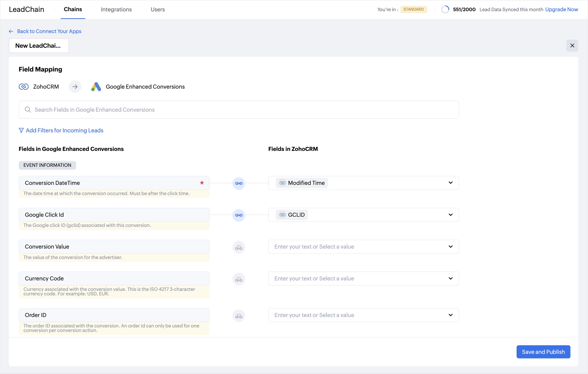Click the sync usage circle icon

445,10
